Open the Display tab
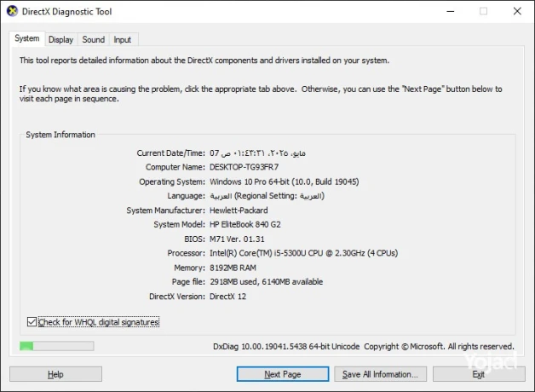Screen dimensions: 535x392 pyautogui.click(x=60, y=40)
